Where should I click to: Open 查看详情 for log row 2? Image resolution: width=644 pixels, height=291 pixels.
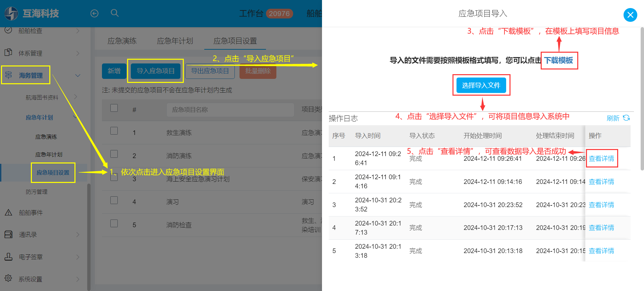(x=601, y=182)
